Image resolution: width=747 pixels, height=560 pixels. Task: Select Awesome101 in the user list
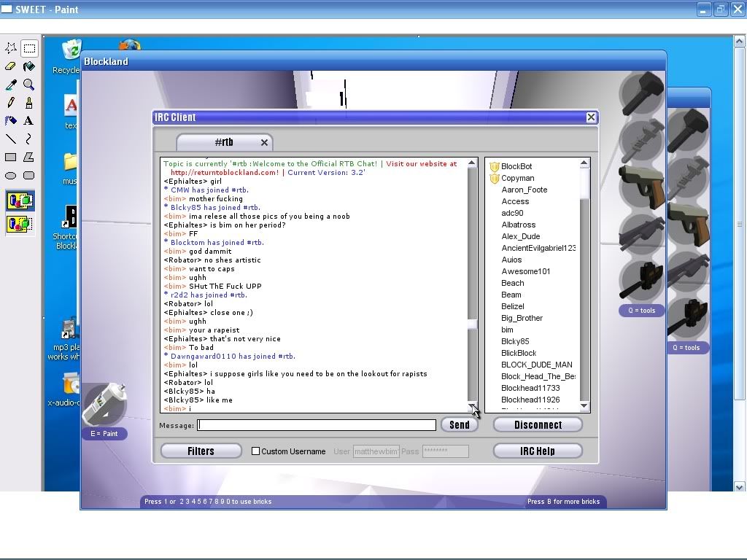(x=525, y=271)
